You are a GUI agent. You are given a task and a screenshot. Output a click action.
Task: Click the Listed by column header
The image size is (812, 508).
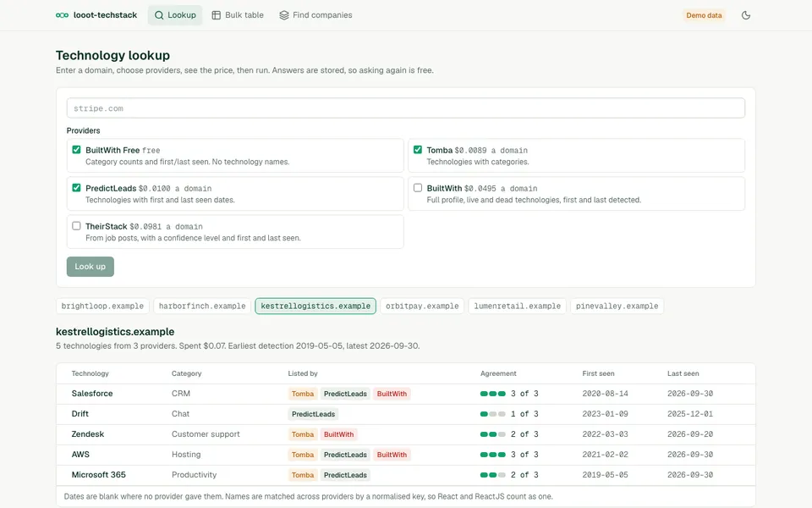[303, 373]
